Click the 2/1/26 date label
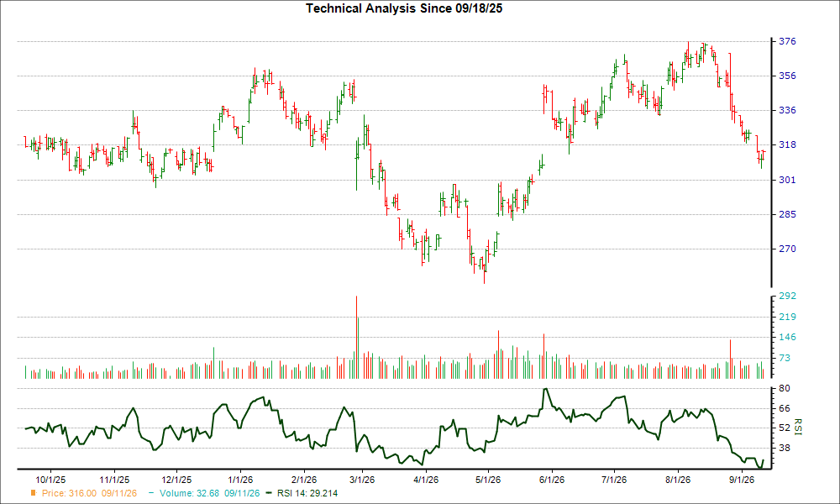This screenshot has height=504, width=840. (304, 480)
